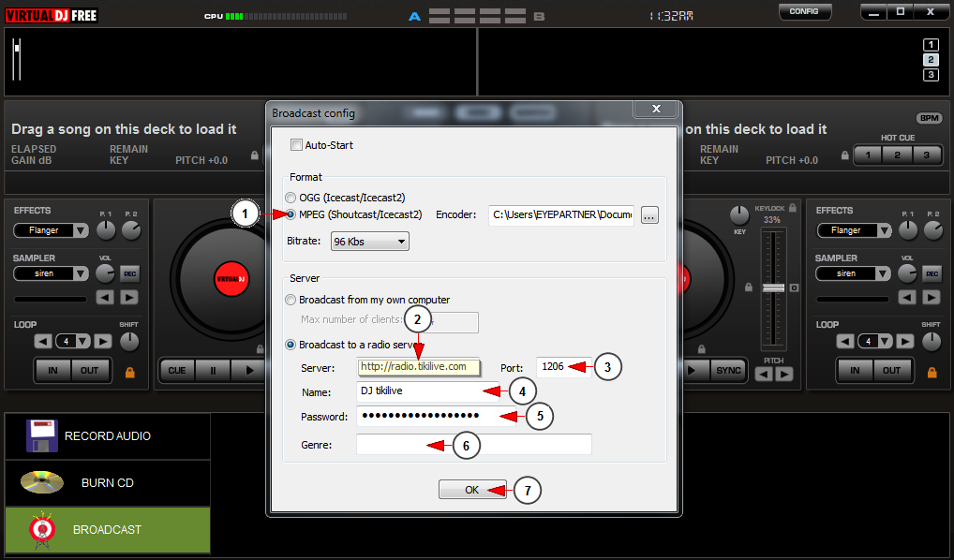Click the Server address field
Screen dimensions: 954x560
[419, 367]
